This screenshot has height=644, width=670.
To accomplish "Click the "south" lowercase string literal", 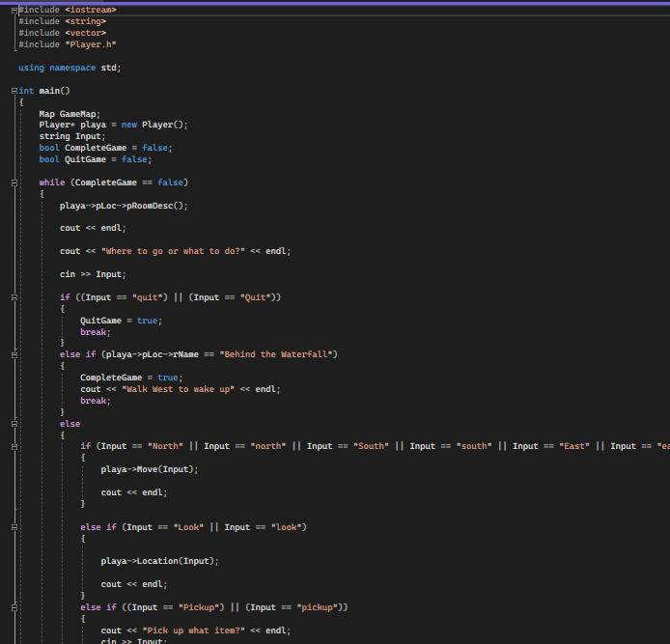I will click(x=474, y=447).
